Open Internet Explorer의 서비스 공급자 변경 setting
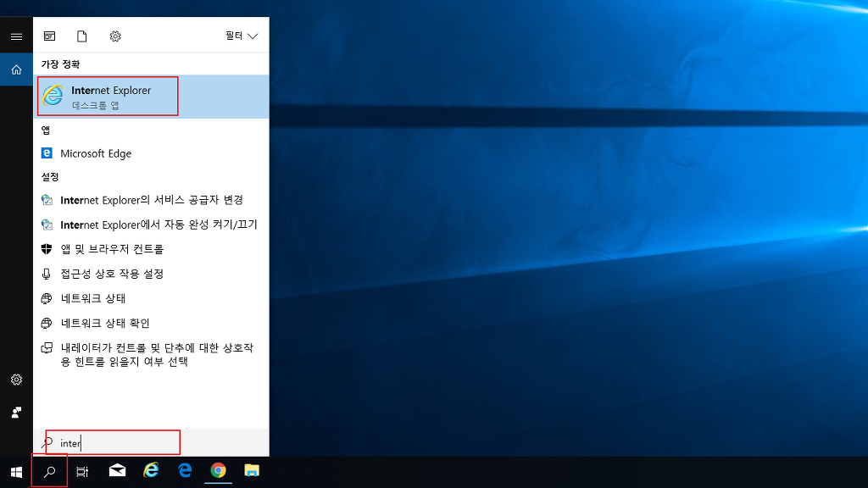 tap(151, 200)
